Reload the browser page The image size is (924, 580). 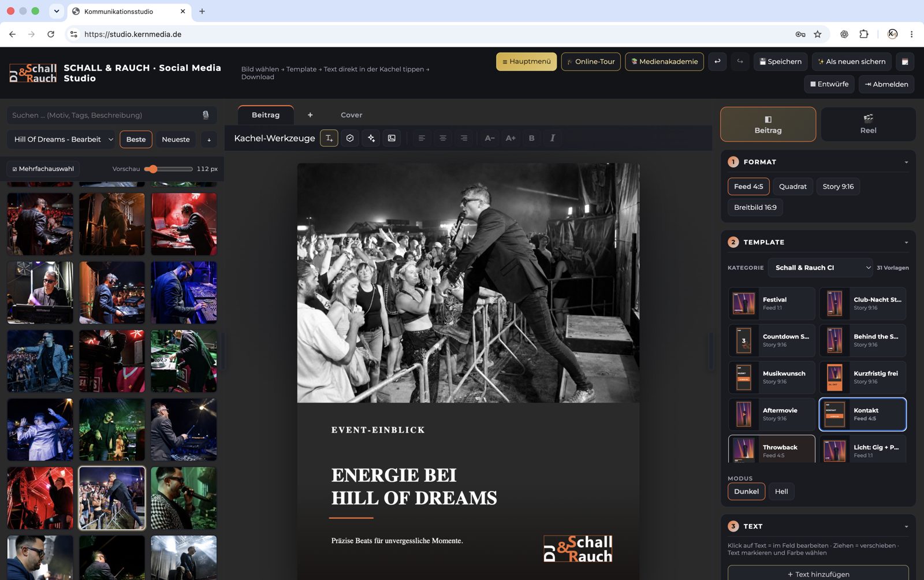click(x=51, y=34)
